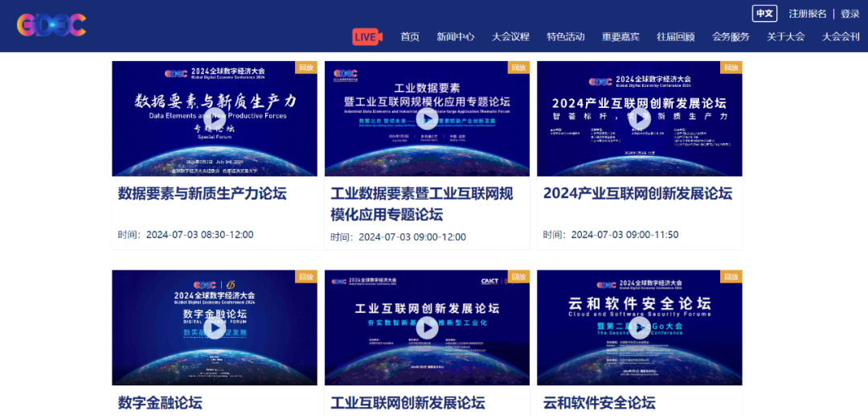Screen dimensions: 868x416
Task: Open the red LIVE broadcast icon
Action: point(366,36)
